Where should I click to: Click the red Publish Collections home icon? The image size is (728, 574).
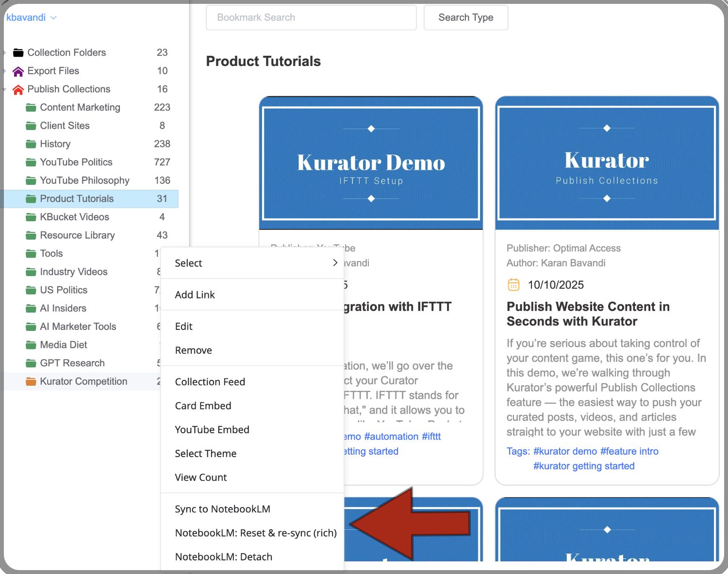[x=18, y=90]
